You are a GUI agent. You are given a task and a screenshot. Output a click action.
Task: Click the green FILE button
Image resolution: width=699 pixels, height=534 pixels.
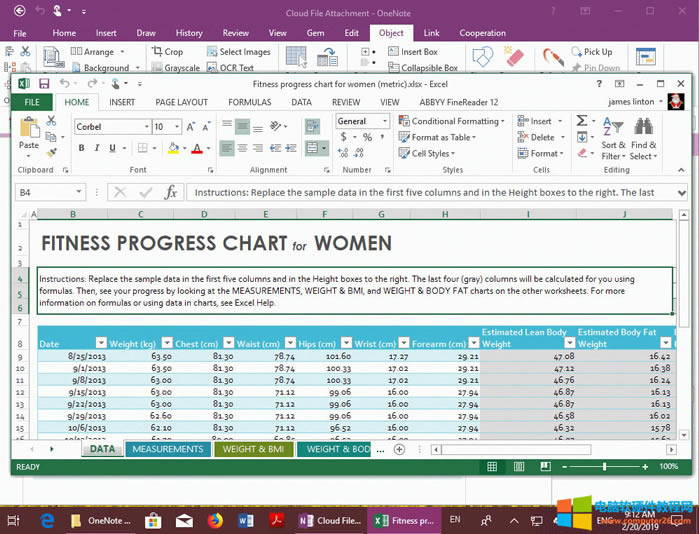click(x=32, y=102)
